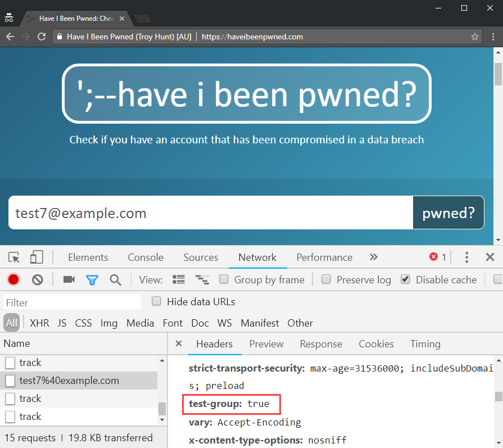Open the Chrome three-dot menu
503x448 pixels.
pyautogui.click(x=493, y=37)
